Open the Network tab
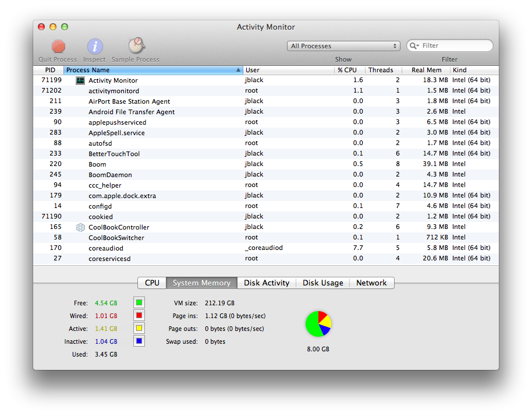 pyautogui.click(x=371, y=283)
